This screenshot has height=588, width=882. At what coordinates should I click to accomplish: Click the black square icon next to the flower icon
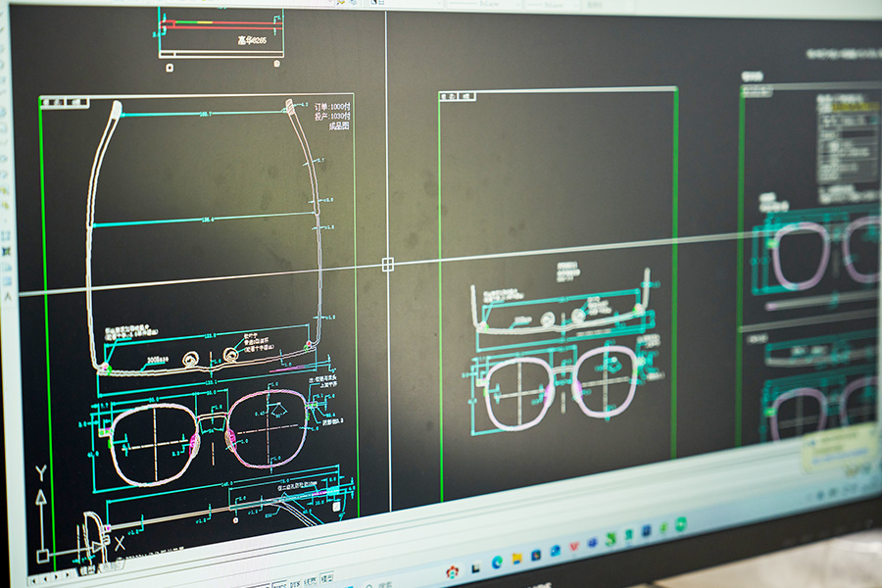475,566
